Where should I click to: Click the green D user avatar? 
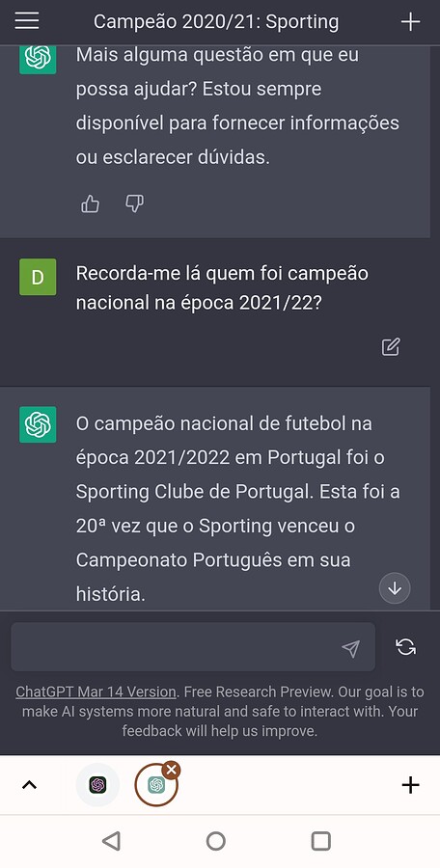tap(38, 277)
